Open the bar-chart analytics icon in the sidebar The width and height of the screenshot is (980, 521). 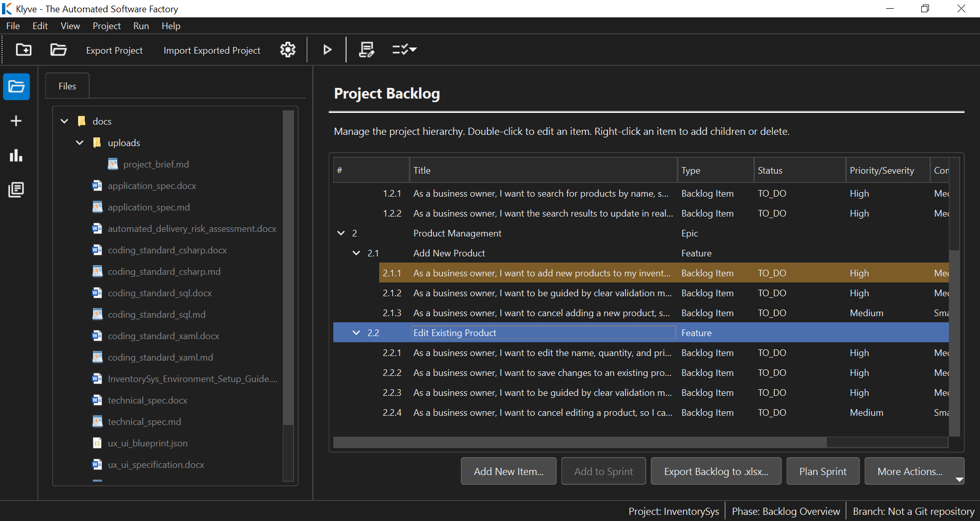pos(16,155)
